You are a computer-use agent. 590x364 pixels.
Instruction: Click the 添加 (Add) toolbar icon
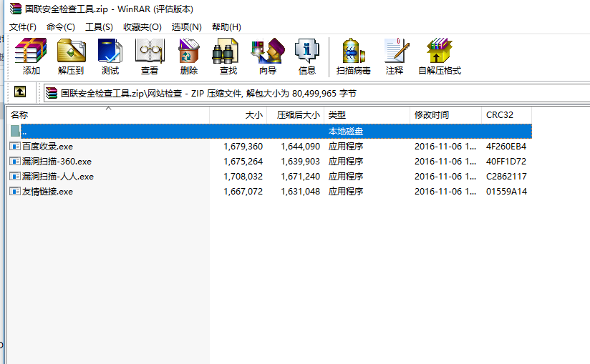click(x=31, y=50)
